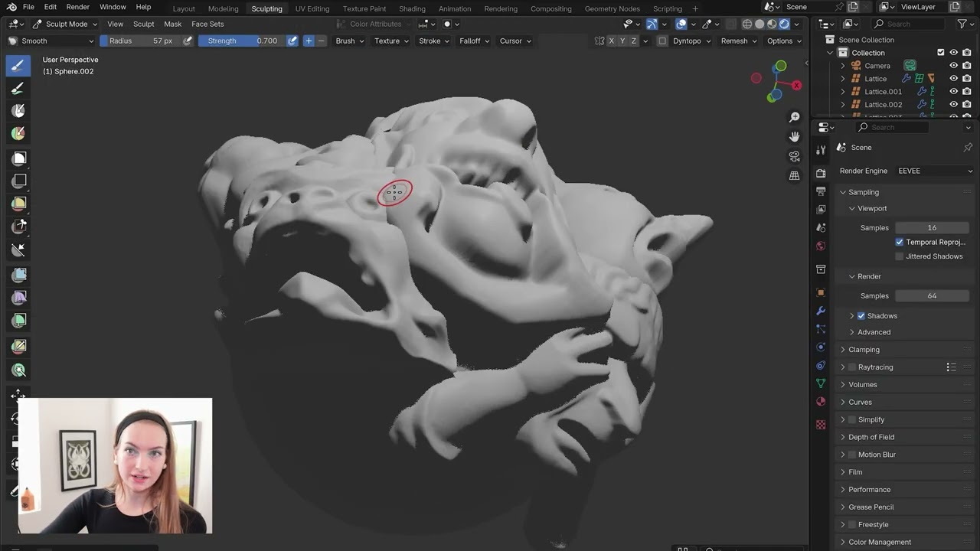Select the Mask brush tool

click(18, 111)
